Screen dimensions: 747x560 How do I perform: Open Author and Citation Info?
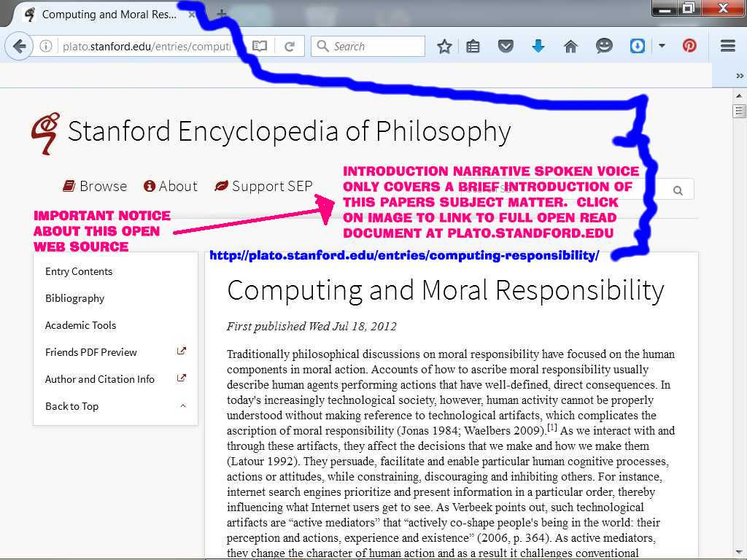[x=99, y=379]
